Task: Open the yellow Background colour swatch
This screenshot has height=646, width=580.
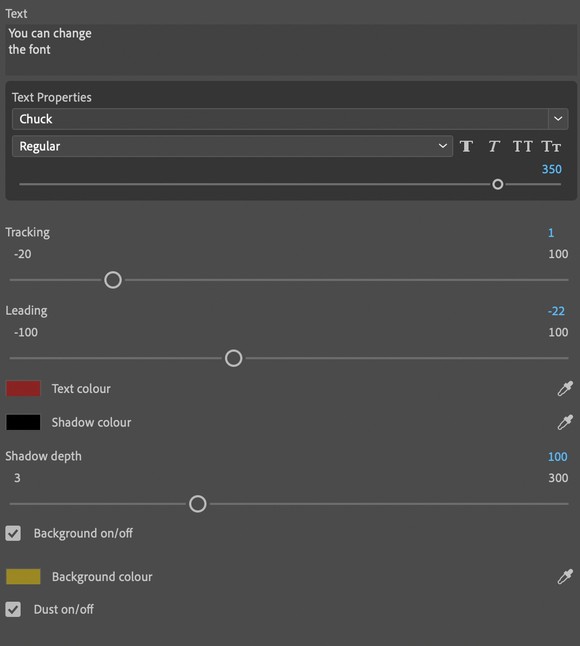Action: pyautogui.click(x=23, y=576)
